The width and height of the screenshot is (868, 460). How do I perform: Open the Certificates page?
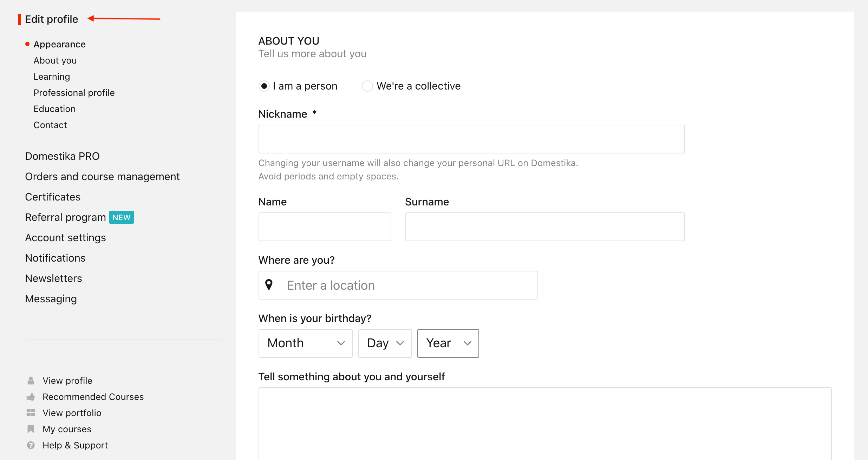53,197
